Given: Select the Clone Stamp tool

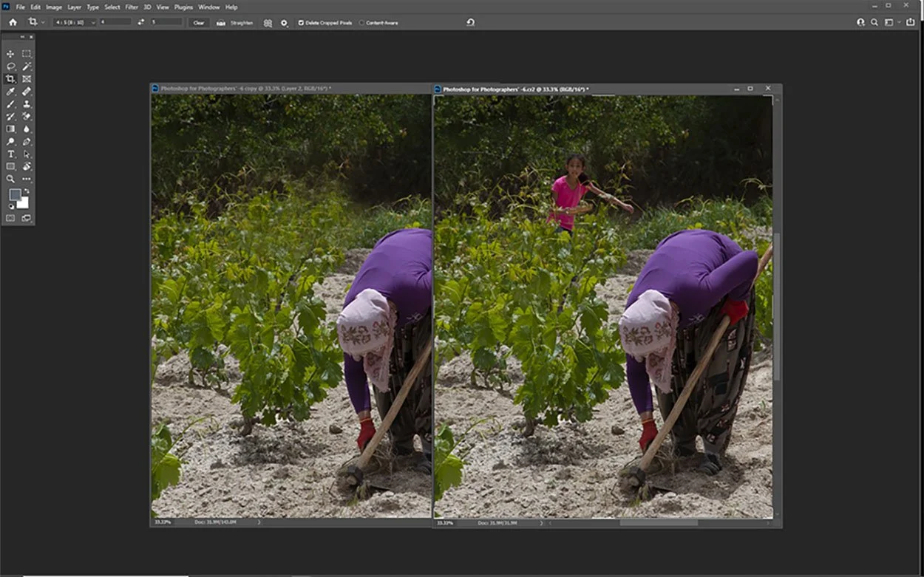Looking at the screenshot, I should [x=27, y=104].
